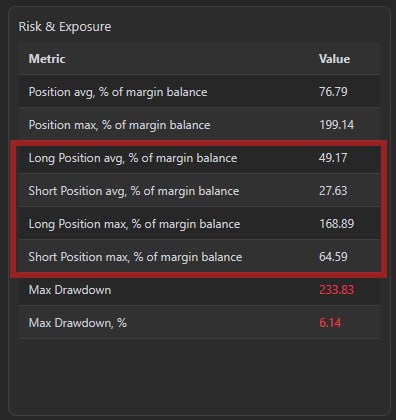Click the Risk & Exposure panel title

pos(65,27)
